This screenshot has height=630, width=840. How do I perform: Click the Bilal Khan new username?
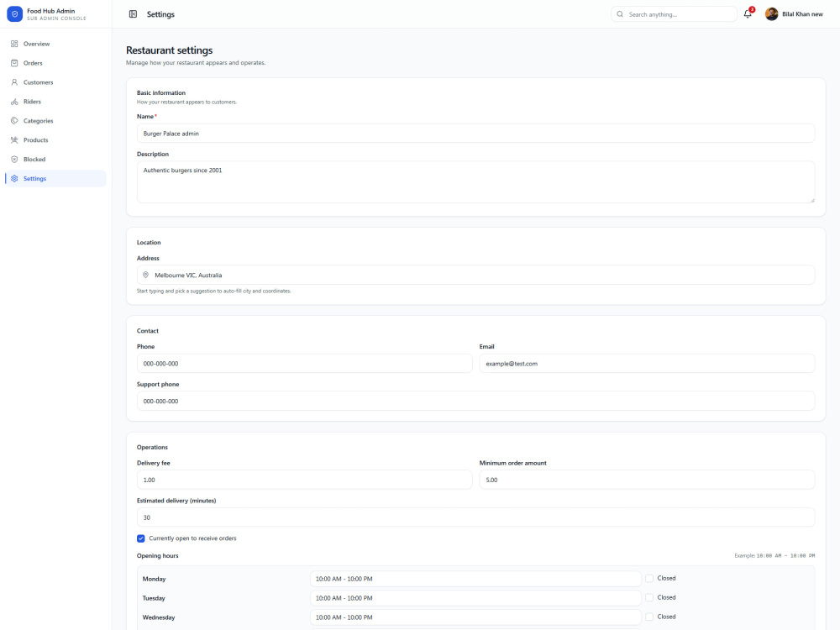click(x=802, y=14)
